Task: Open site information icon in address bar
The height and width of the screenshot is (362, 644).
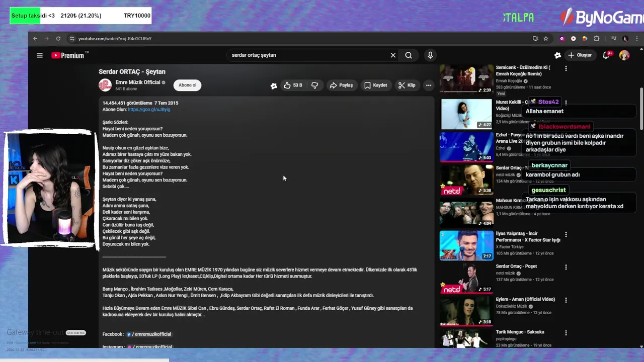Action: (72, 39)
